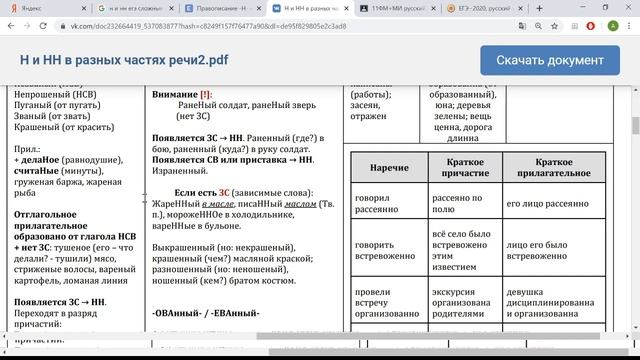Click text Появляется СВ или приставка
Viewport: 640px width, 360px height.
pos(220,160)
